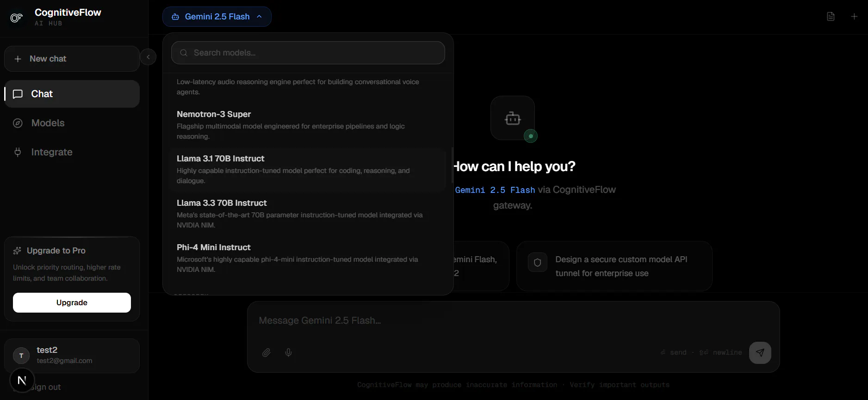The height and width of the screenshot is (400, 868).
Task: Click the CognitiveFlow logo icon
Action: pyautogui.click(x=17, y=18)
